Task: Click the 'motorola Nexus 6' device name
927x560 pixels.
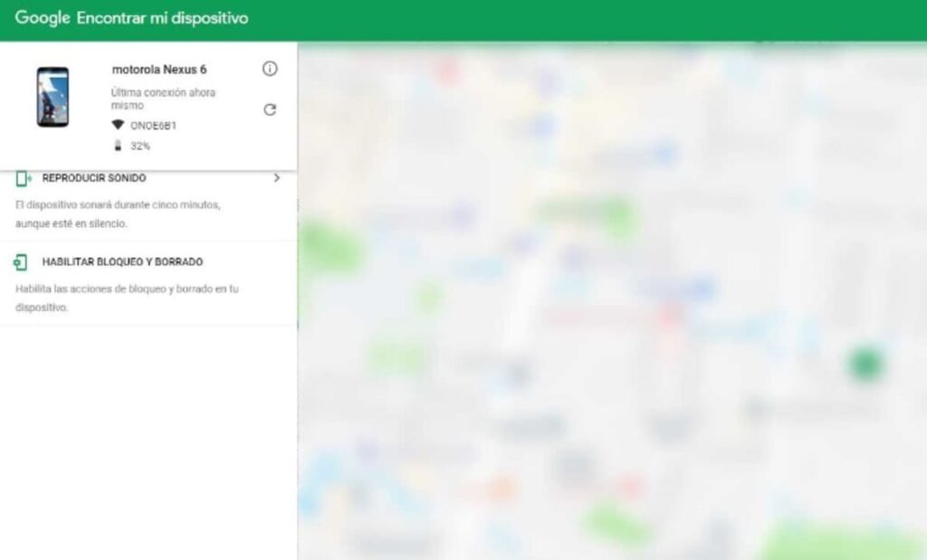Action: click(159, 70)
